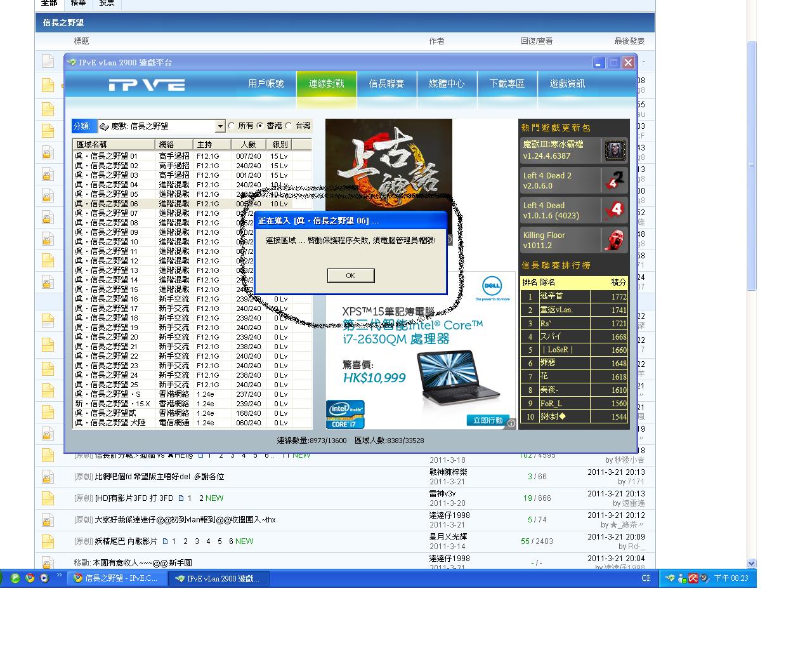Click the ad info icon on Dell banner
Image resolution: width=812 pixels, height=650 pixels.
511,423
